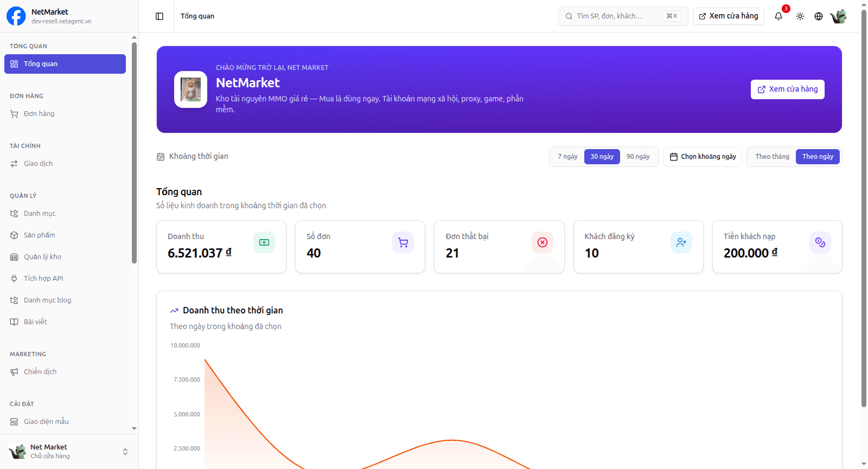Click the Đơn thất bại value 21
Viewport: 868px width, 469px height.
pos(452,253)
